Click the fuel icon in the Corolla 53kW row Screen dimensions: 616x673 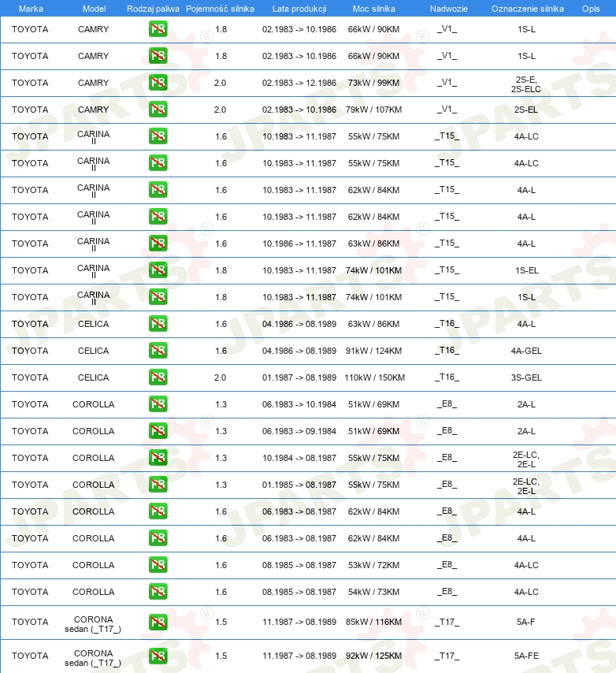click(x=158, y=565)
